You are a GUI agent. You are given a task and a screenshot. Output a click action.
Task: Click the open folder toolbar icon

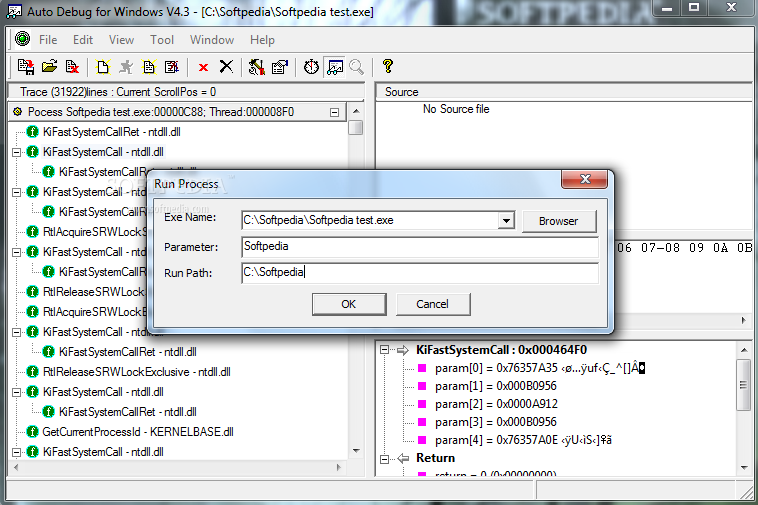coord(49,67)
